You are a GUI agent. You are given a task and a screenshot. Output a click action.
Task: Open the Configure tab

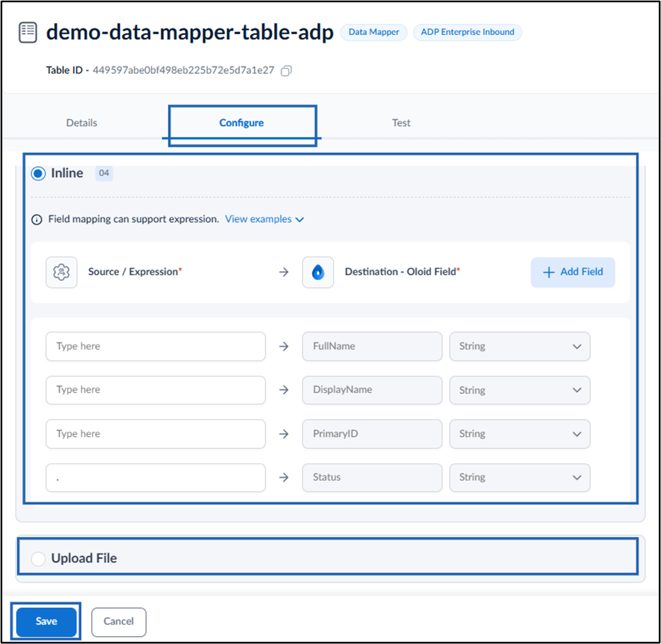242,123
